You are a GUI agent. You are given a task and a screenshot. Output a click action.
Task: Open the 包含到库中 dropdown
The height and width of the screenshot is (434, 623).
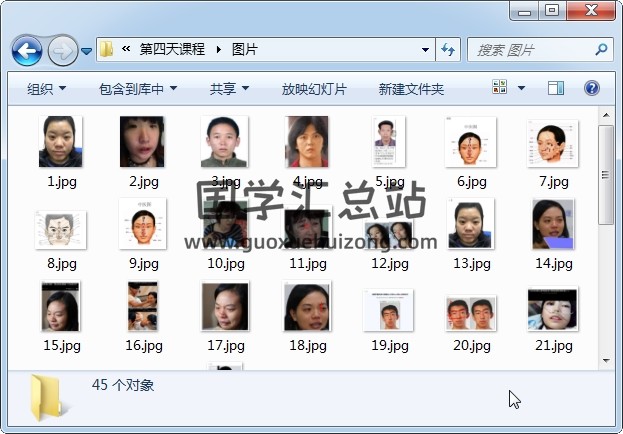138,89
